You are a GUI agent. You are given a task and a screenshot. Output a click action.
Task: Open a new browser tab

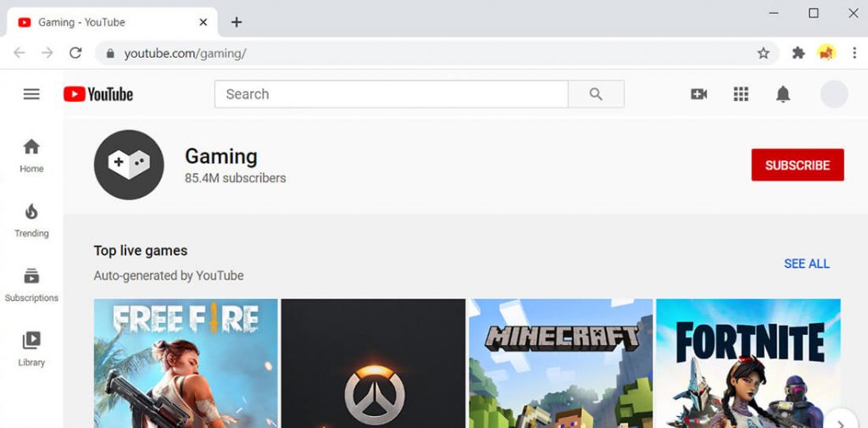pyautogui.click(x=236, y=22)
